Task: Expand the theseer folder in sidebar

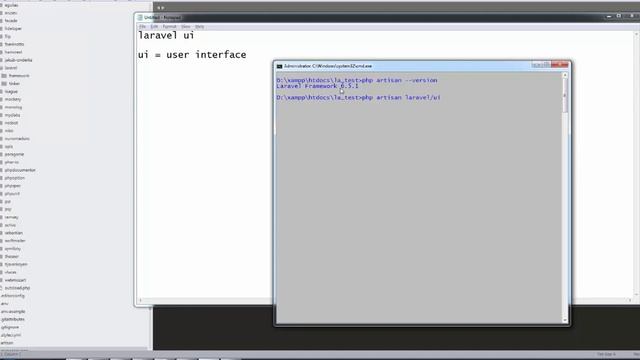Action: pyautogui.click(x=11, y=256)
